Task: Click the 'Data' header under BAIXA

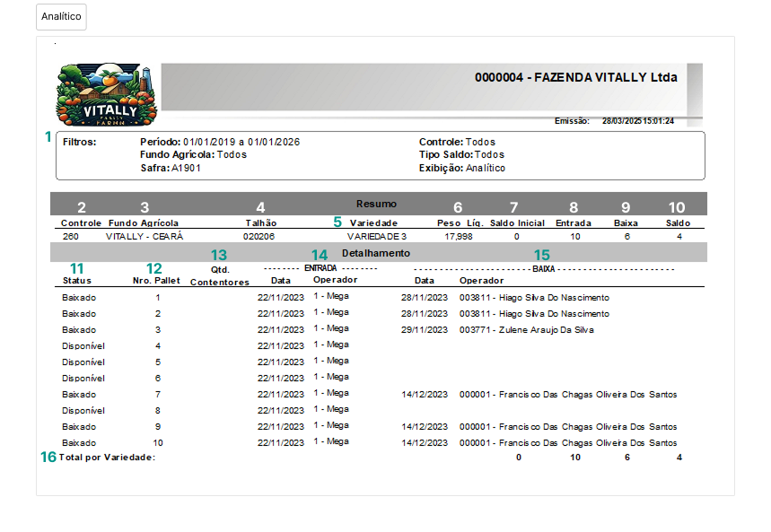Action: point(425,281)
